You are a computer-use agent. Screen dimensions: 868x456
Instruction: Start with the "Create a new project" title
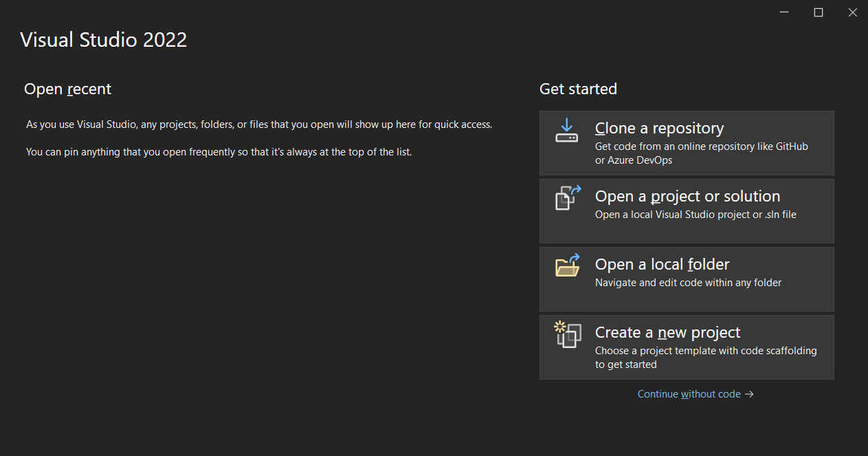[x=667, y=333]
